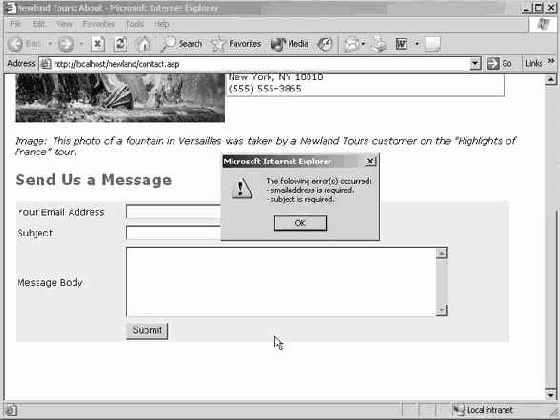
Task: Open the Search toolbar button
Action: coord(181,44)
